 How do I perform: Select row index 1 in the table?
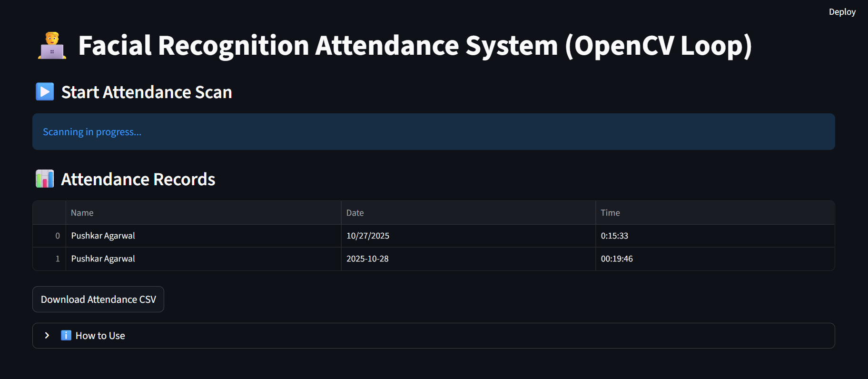57,259
